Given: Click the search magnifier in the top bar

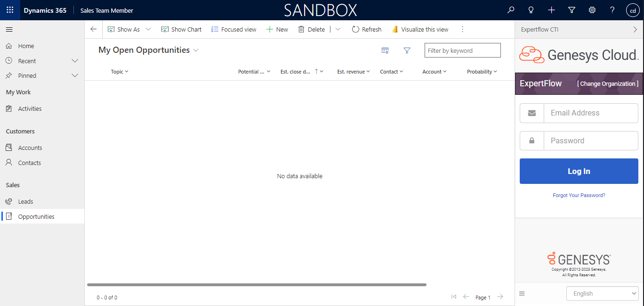Looking at the screenshot, I should pyautogui.click(x=511, y=9).
